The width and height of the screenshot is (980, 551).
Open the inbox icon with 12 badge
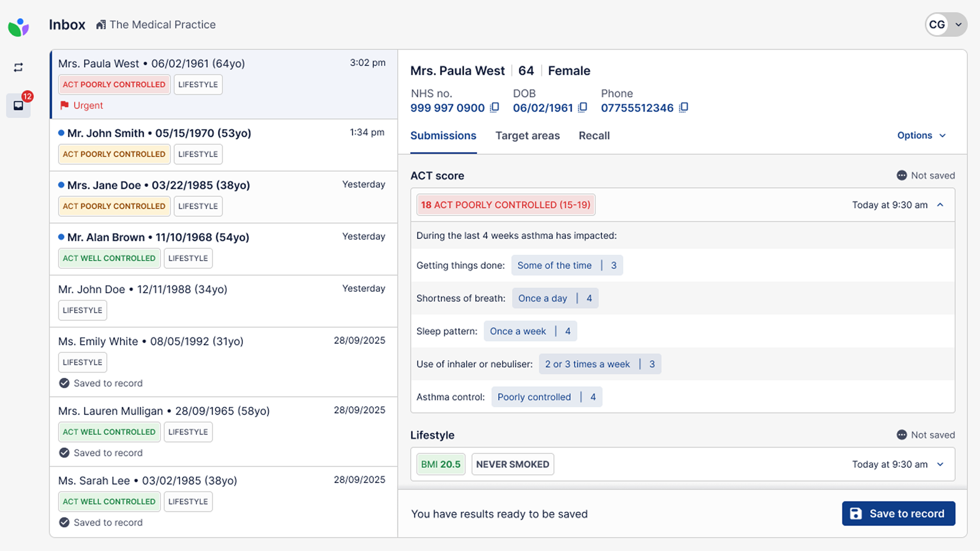click(18, 105)
